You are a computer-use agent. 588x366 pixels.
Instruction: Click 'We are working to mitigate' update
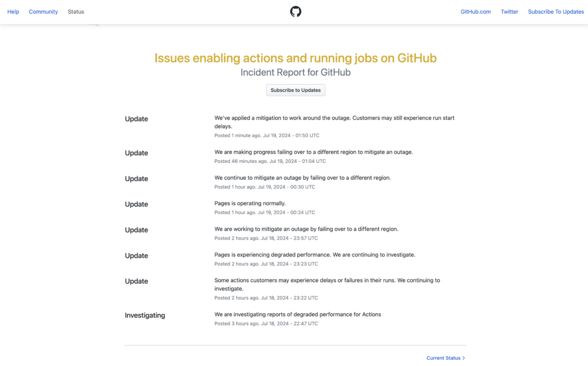[307, 229]
